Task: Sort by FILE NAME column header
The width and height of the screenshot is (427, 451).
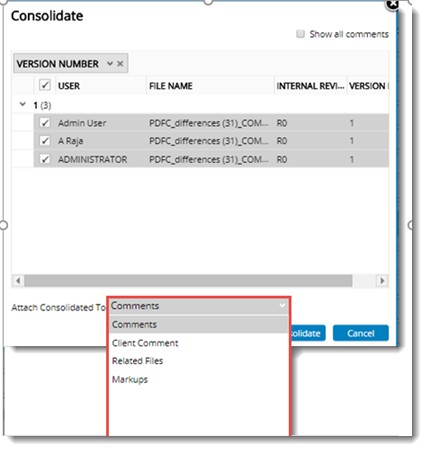Action: tap(171, 86)
